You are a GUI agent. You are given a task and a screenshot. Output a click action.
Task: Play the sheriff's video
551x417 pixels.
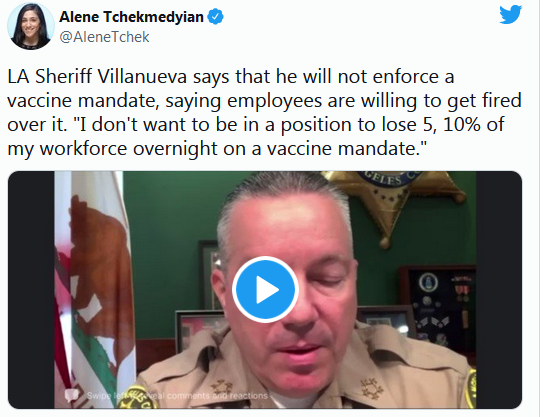tap(265, 289)
